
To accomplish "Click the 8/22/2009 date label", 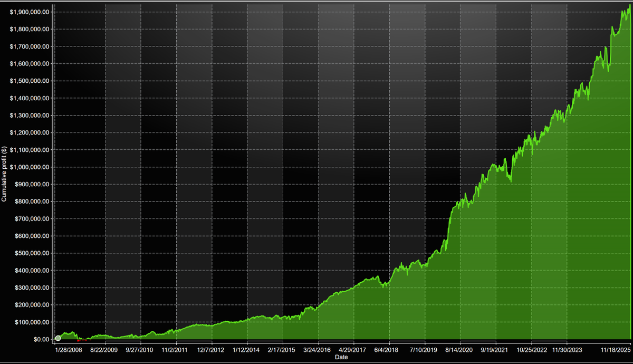I will point(104,349).
